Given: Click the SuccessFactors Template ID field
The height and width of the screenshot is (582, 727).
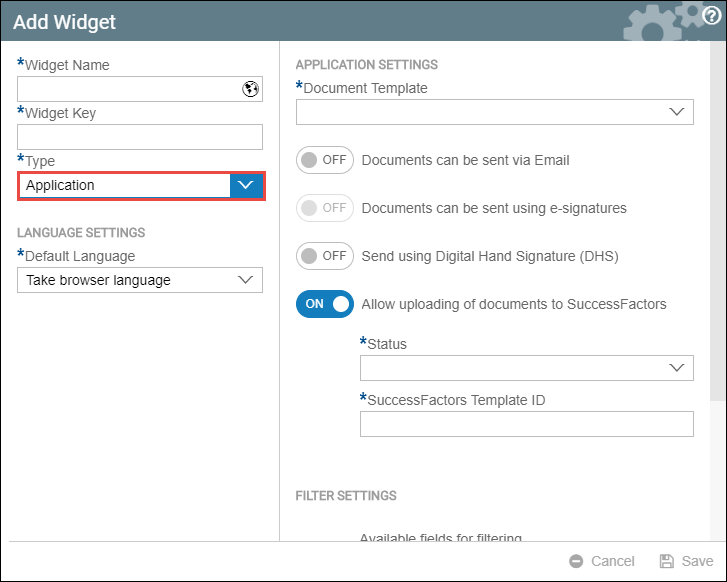Looking at the screenshot, I should point(527,424).
